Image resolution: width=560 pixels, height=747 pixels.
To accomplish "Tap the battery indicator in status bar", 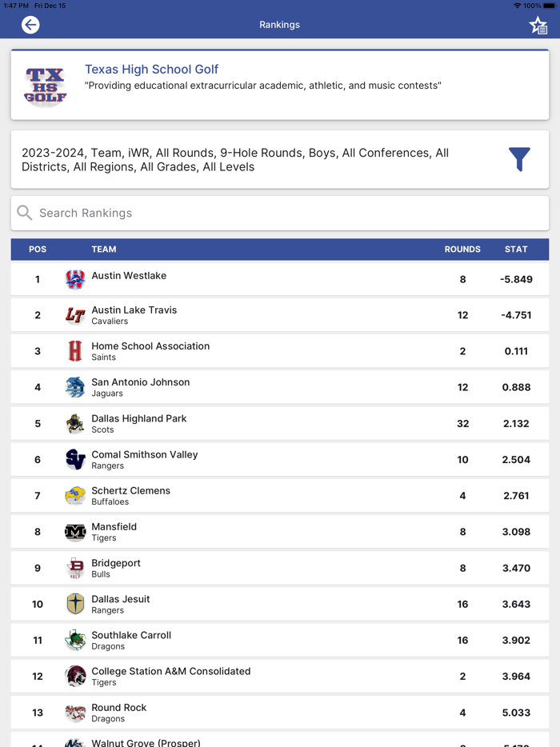I will click(551, 5).
